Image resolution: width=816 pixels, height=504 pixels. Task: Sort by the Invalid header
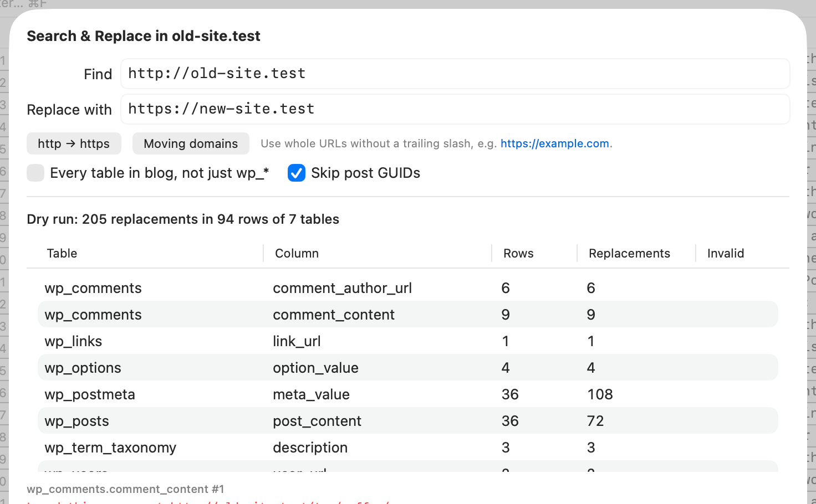click(726, 253)
